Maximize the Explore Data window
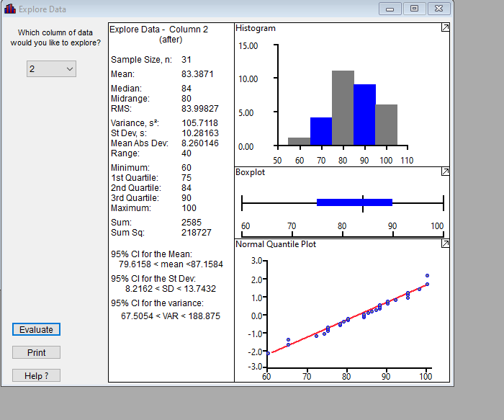This screenshot has height=420, width=504. tap(414, 9)
